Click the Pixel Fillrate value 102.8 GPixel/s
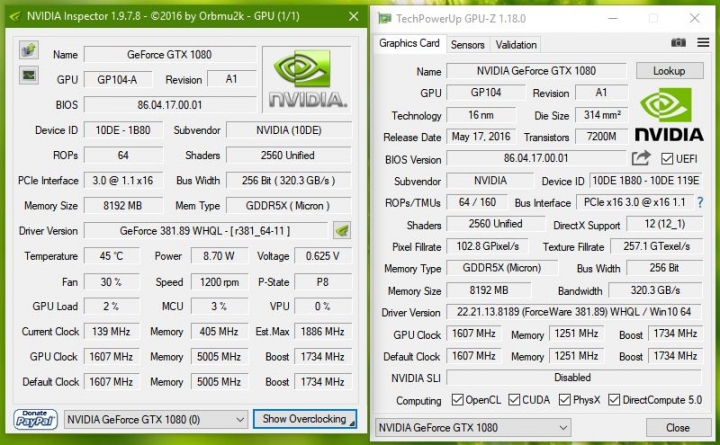This screenshot has width=720, height=445. [x=488, y=246]
